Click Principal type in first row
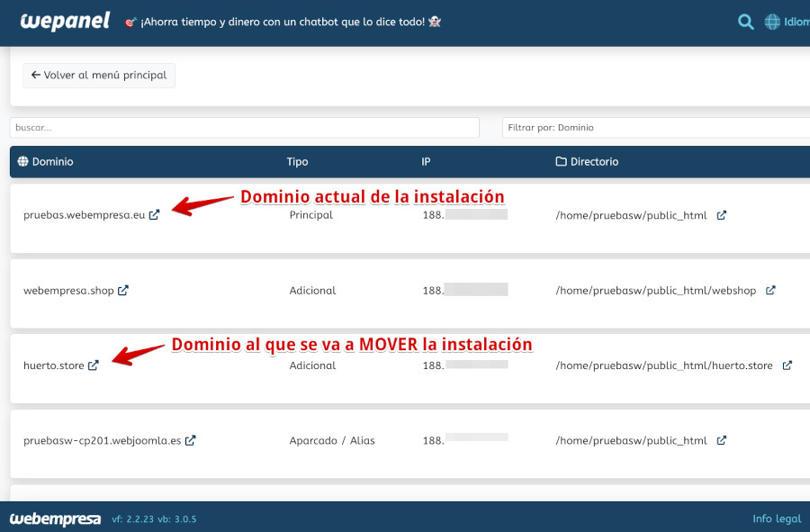Viewport: 810px width, 532px height. [x=311, y=215]
